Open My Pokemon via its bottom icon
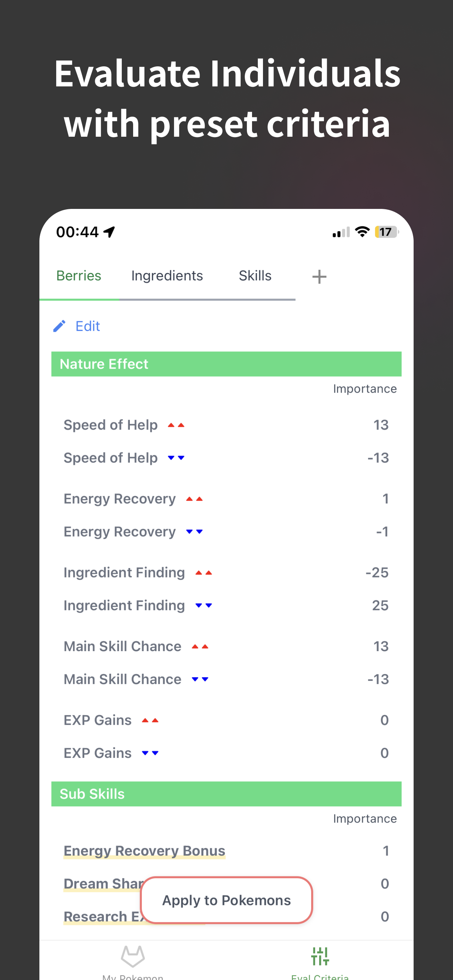This screenshot has width=453, height=980. (x=132, y=956)
